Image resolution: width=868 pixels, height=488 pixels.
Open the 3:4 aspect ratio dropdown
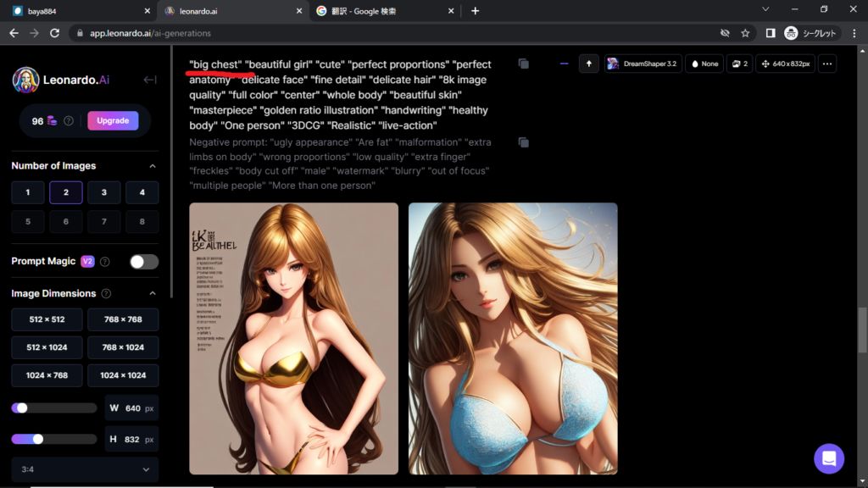[85, 469]
